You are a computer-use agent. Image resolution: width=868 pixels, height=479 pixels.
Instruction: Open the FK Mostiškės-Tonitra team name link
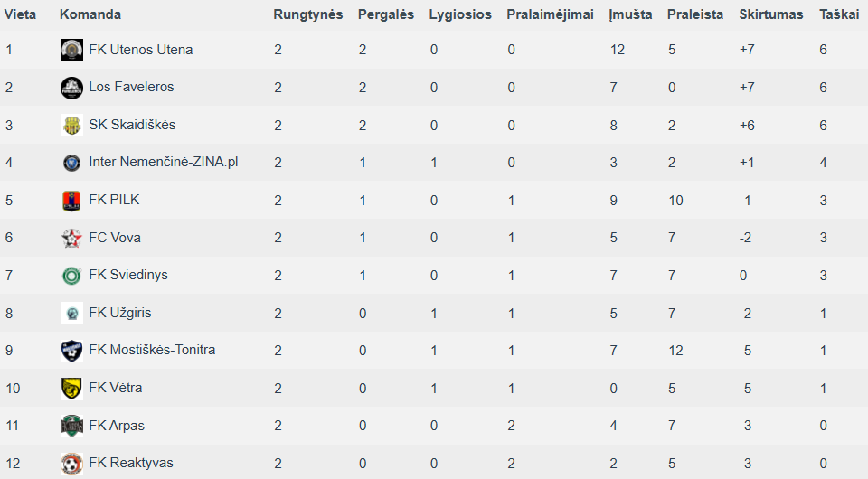click(x=152, y=350)
